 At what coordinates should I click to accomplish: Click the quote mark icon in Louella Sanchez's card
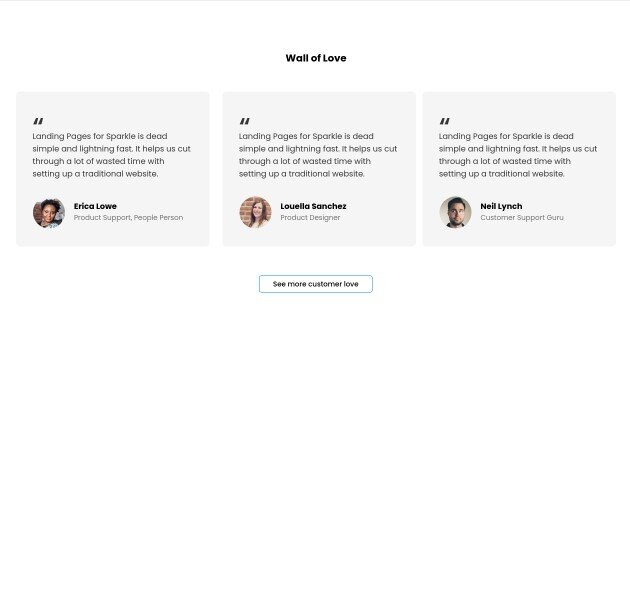pyautogui.click(x=244, y=121)
